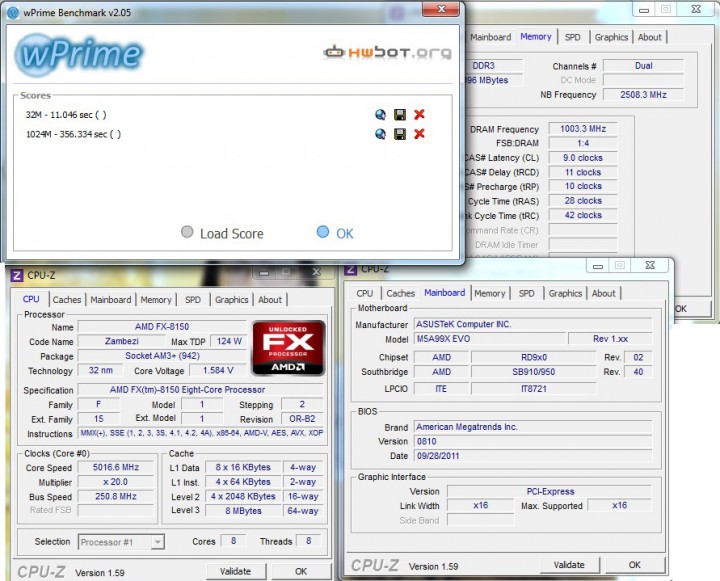The height and width of the screenshot is (581, 720).
Task: Click the Channels # Dual value
Action: 643,66
